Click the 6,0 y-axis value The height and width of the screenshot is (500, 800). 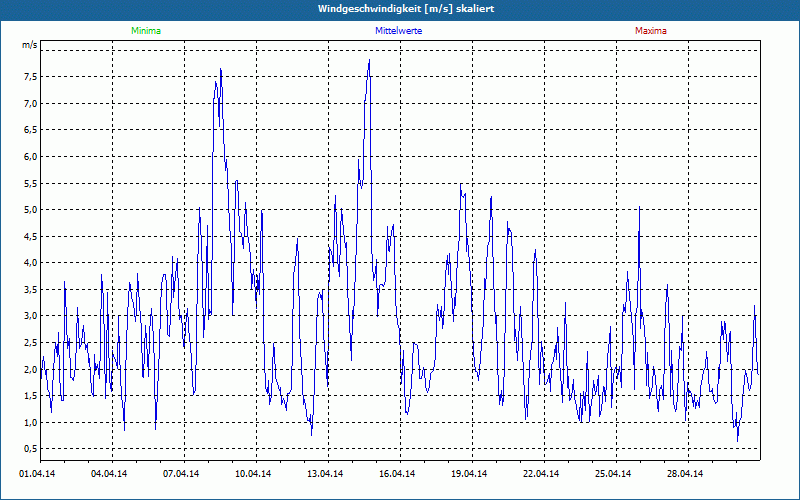point(31,157)
